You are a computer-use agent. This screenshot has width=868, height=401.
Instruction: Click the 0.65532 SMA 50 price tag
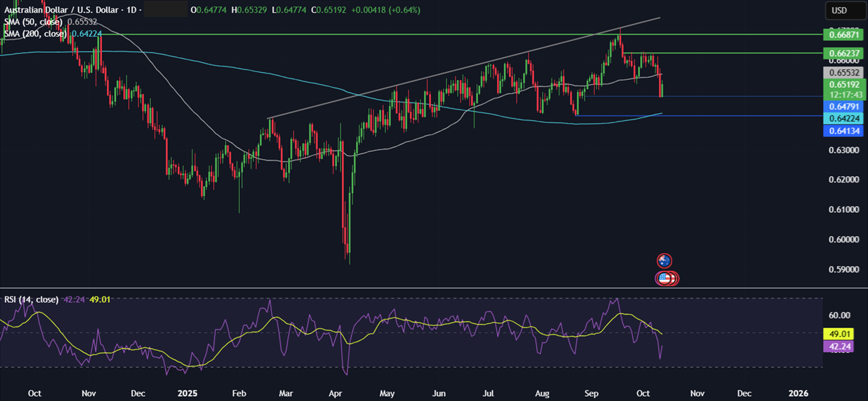click(843, 72)
